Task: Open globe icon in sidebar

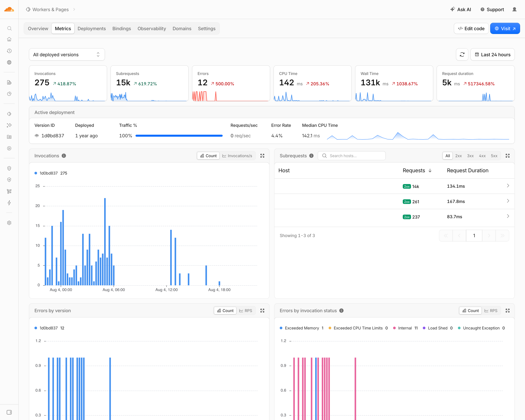Action: click(9, 62)
